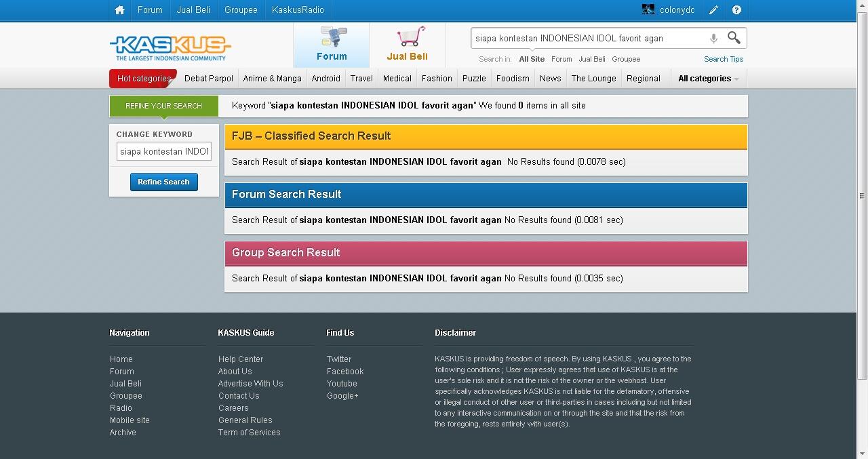Open the Puzzle category
Viewport: 868px width, 459px height.
474,79
